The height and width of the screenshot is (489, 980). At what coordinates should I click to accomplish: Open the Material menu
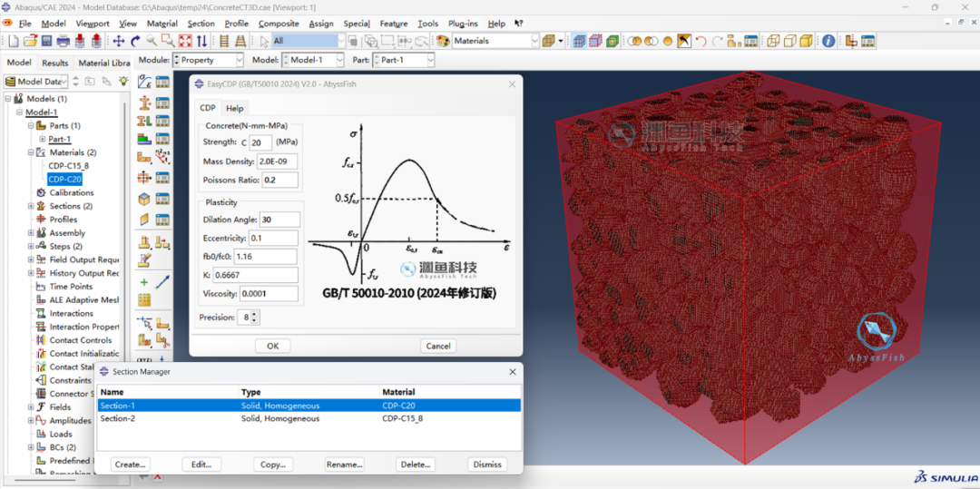(162, 24)
